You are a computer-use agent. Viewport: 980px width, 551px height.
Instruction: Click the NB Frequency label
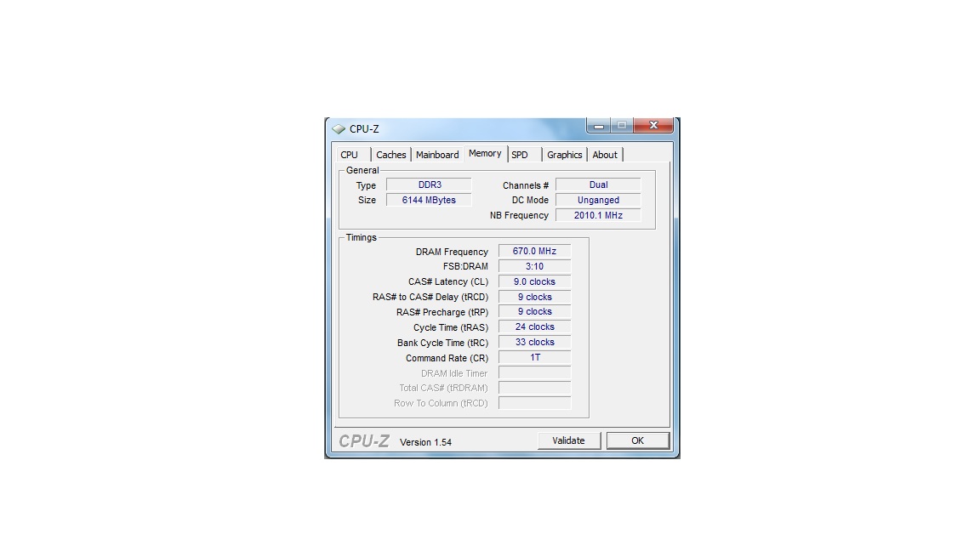point(520,215)
